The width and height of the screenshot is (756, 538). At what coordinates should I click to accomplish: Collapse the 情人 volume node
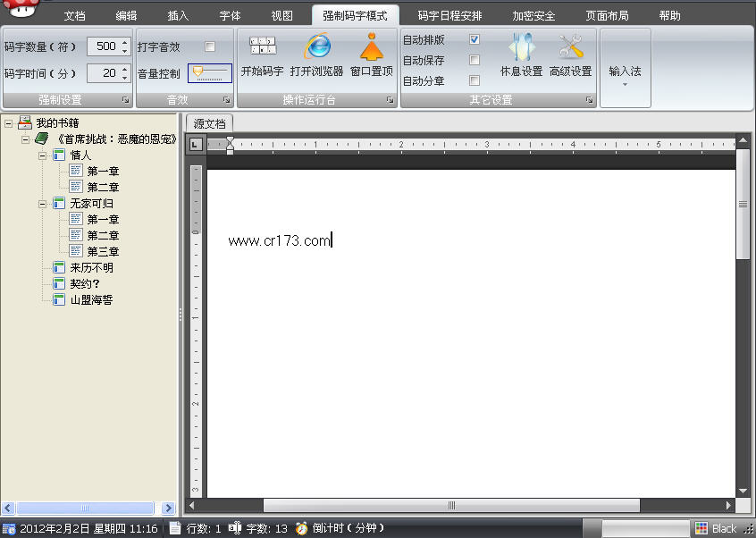tap(42, 156)
